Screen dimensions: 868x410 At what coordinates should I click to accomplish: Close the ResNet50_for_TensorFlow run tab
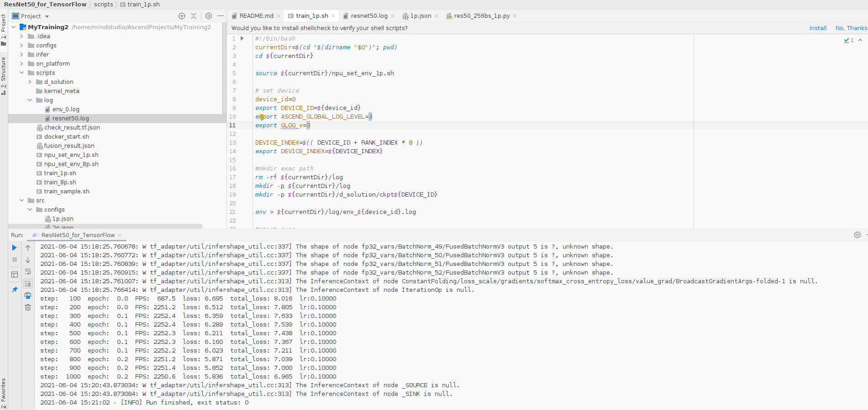pos(120,235)
